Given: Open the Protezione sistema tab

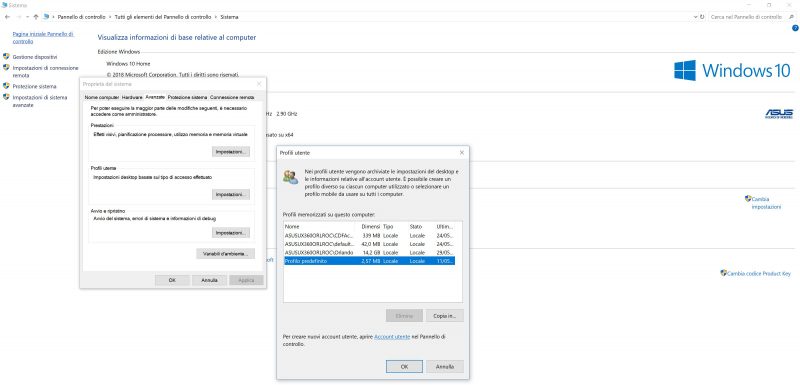Looking at the screenshot, I should (x=188, y=97).
